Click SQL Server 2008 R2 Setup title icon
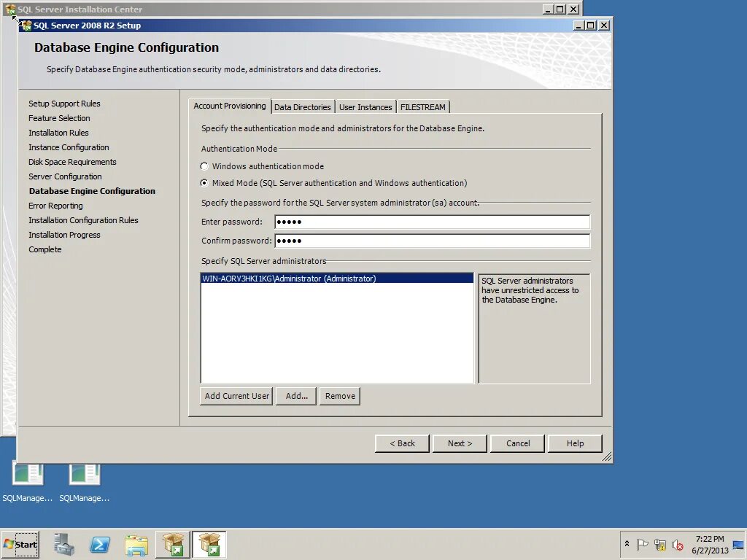This screenshot has height=560, width=747. click(27, 26)
